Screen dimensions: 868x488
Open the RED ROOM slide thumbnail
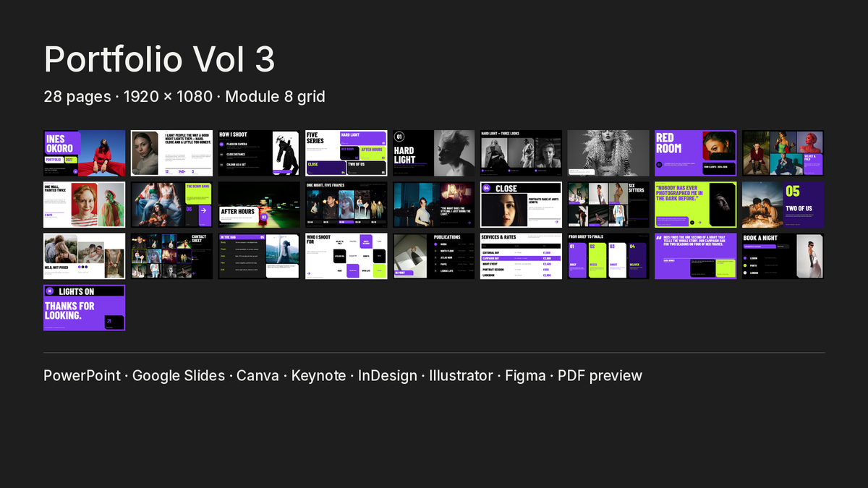coord(697,153)
